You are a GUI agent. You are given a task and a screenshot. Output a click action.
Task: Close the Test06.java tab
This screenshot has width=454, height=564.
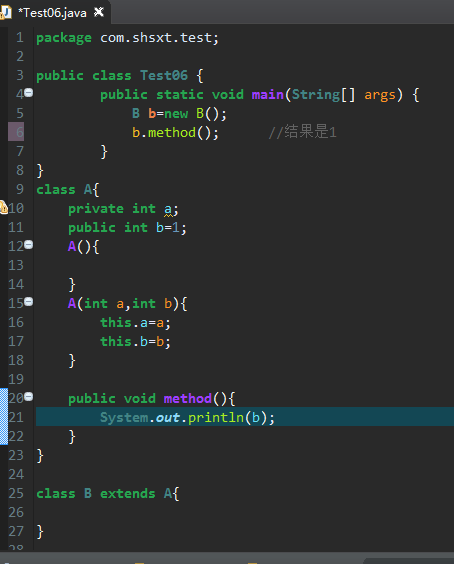click(99, 13)
